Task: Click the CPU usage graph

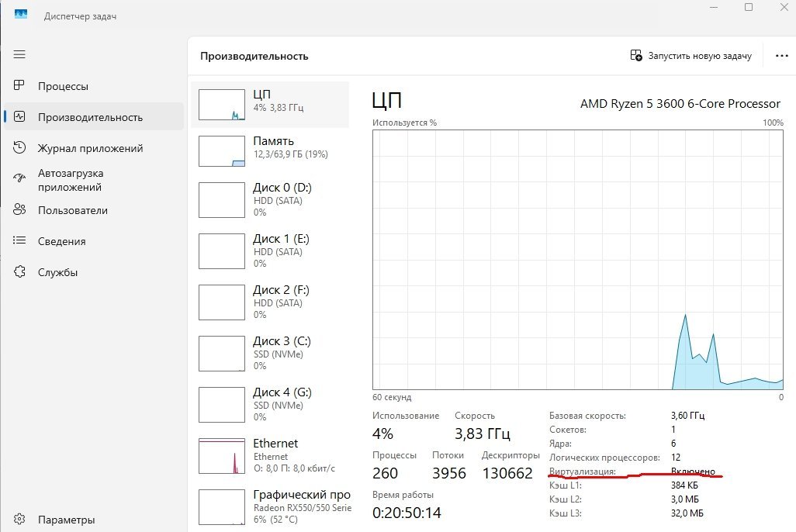Action: 578,260
